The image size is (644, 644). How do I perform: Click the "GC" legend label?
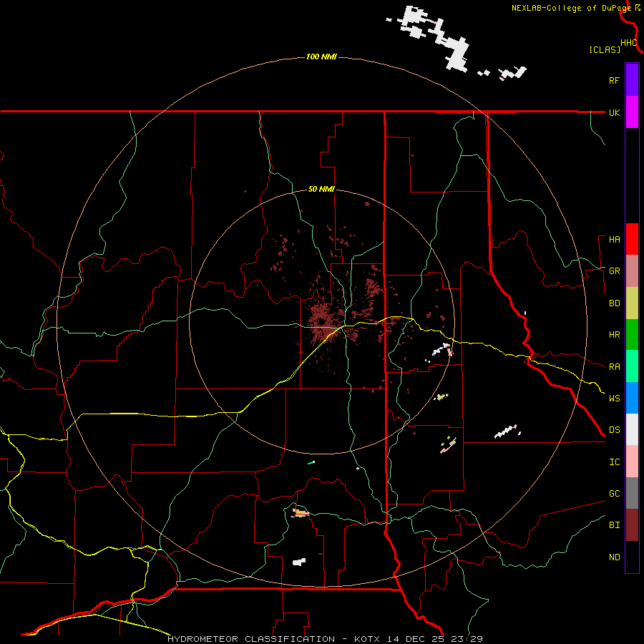coord(614,494)
